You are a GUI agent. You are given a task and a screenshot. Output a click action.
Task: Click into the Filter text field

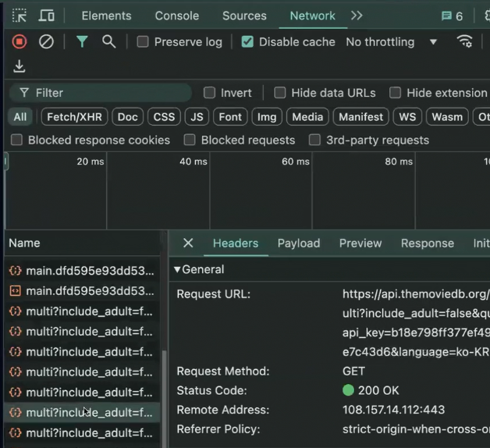coord(101,93)
